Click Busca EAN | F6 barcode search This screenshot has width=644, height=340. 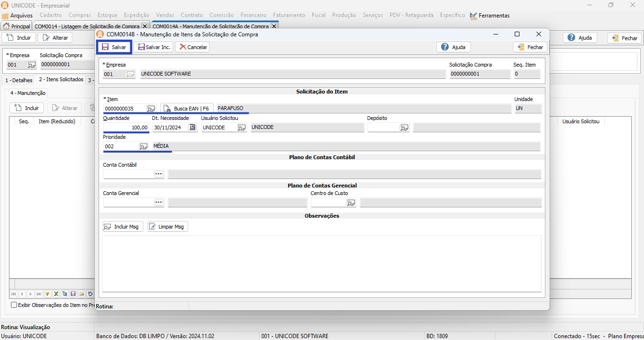point(187,109)
